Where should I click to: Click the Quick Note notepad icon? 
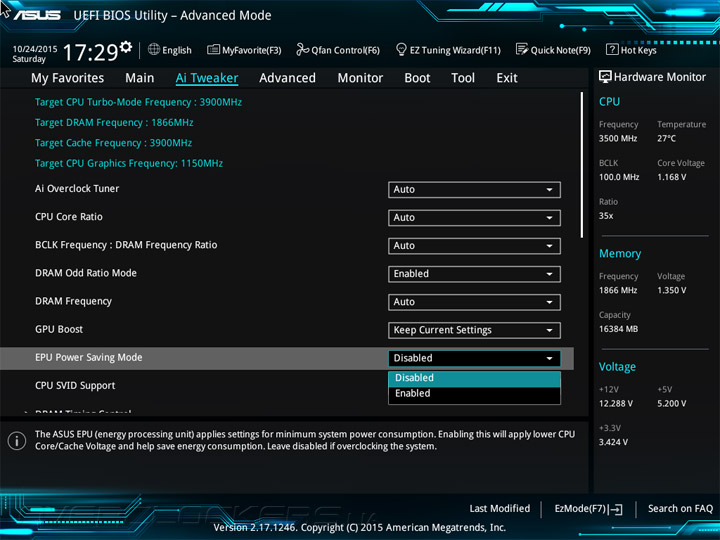(522, 50)
